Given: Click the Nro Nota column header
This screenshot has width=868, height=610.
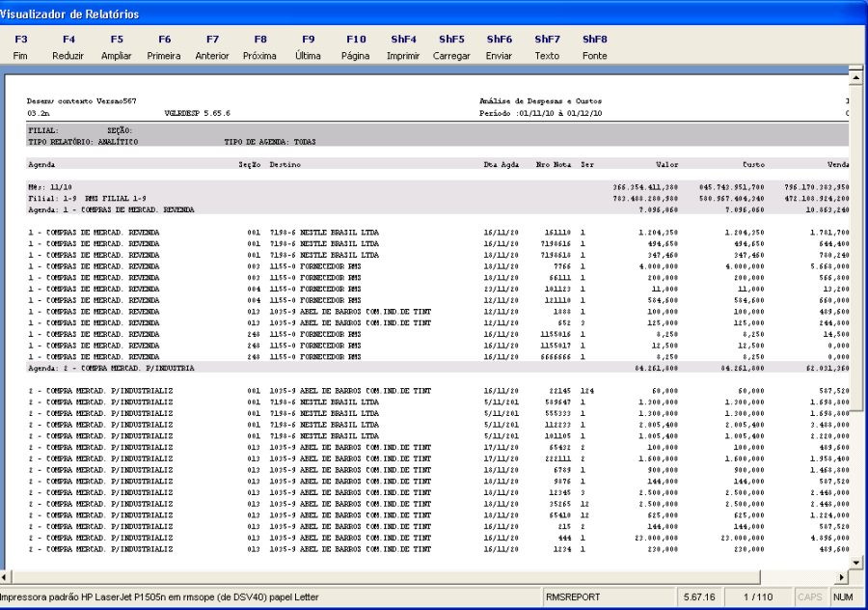Looking at the screenshot, I should pyautogui.click(x=553, y=164).
